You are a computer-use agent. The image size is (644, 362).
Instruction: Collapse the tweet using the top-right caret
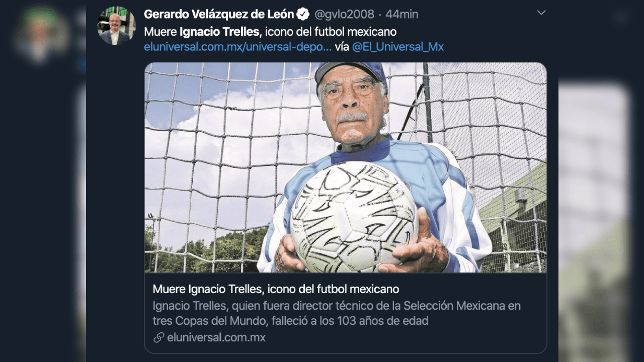coord(541,12)
